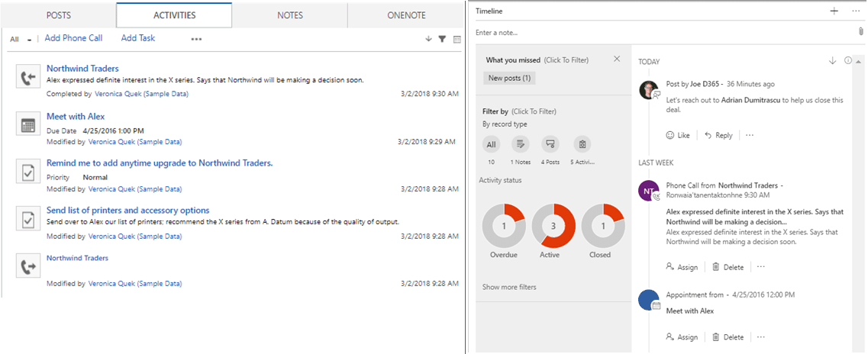The height and width of the screenshot is (354, 868).
Task: Click the paperclip attachment icon
Action: point(861,32)
